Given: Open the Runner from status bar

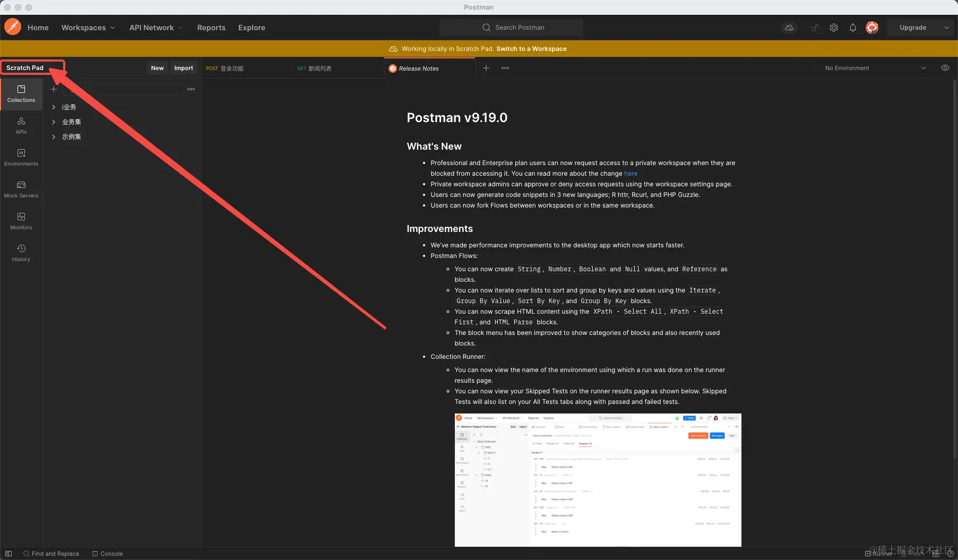Looking at the screenshot, I should tap(879, 554).
